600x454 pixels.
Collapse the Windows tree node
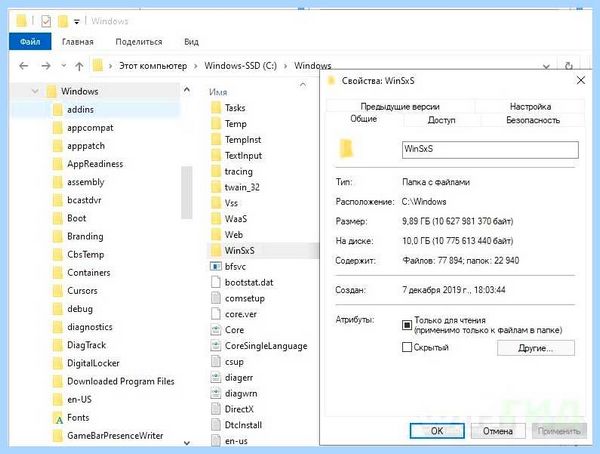(35, 91)
